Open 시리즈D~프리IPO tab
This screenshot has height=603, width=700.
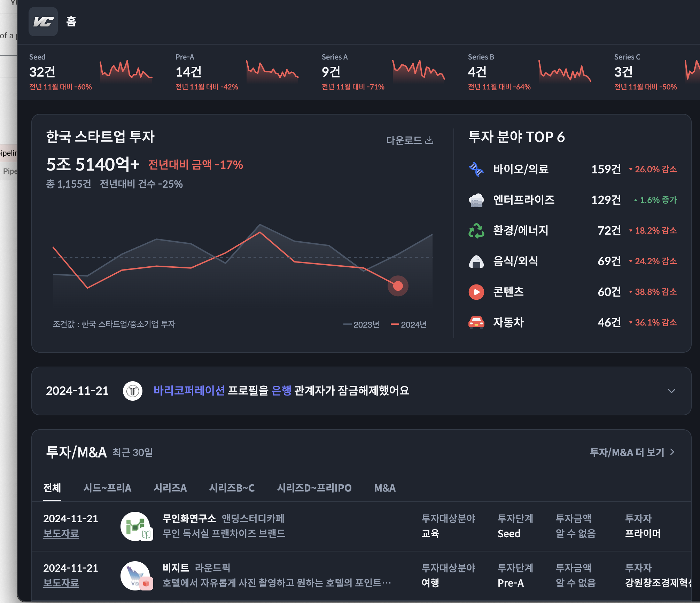coord(314,488)
